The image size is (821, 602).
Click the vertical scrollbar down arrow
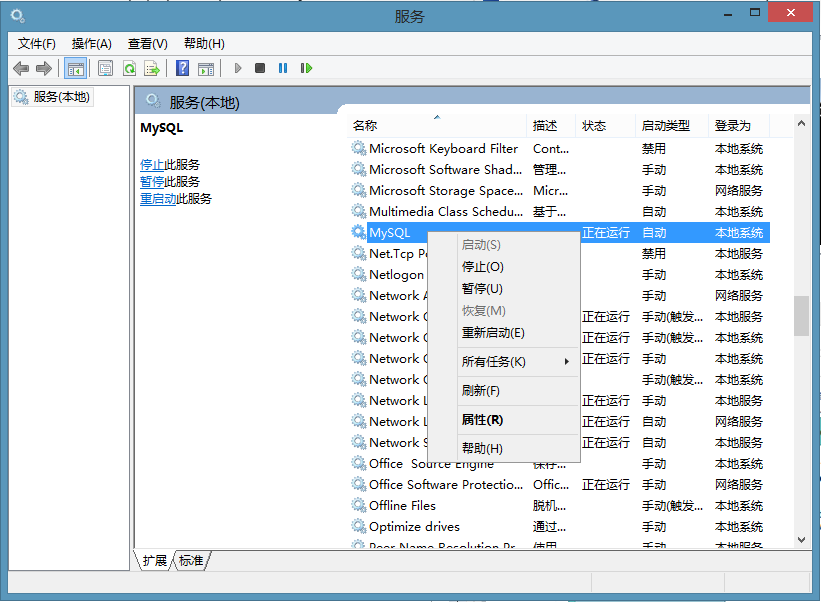(801, 540)
